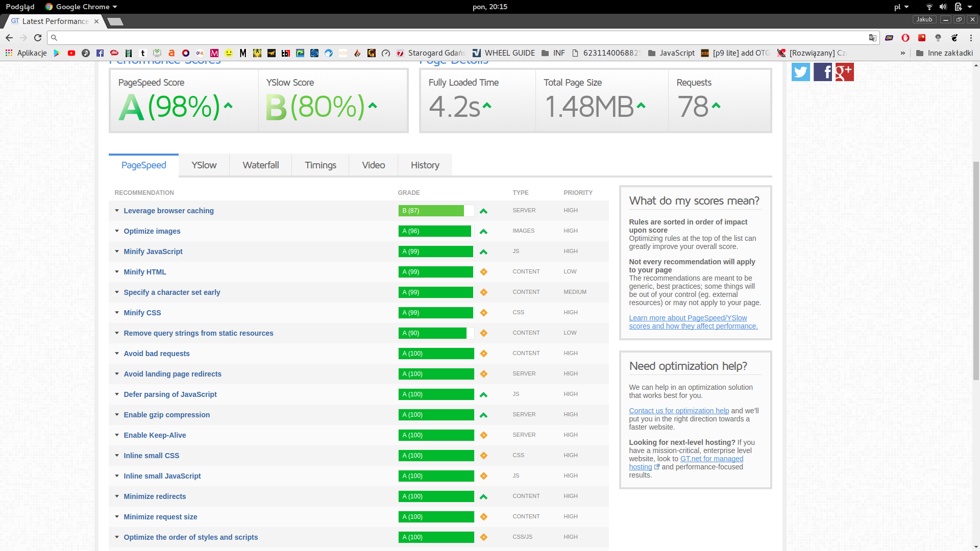
Task: Click the browser address bar
Action: tap(459, 38)
